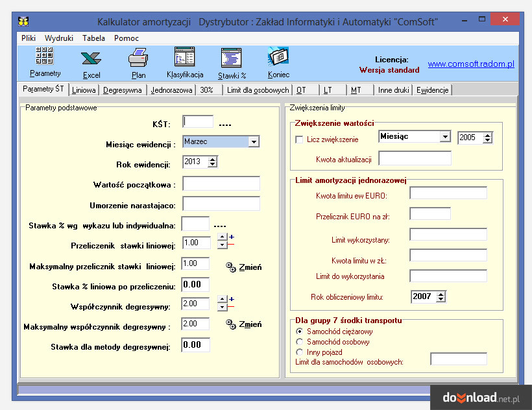Click the Limit dla samochodów osobowych field
The width and height of the screenshot is (532, 410).
coord(459,359)
